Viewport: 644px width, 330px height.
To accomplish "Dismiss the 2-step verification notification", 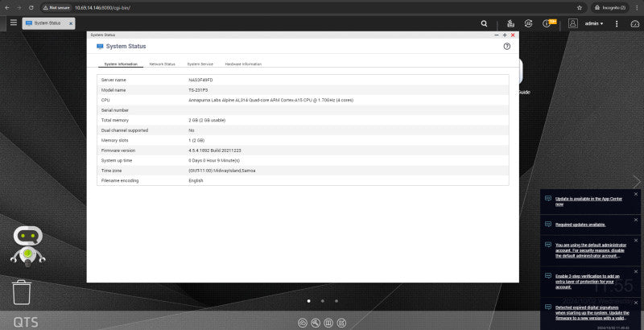I will 636,272.
